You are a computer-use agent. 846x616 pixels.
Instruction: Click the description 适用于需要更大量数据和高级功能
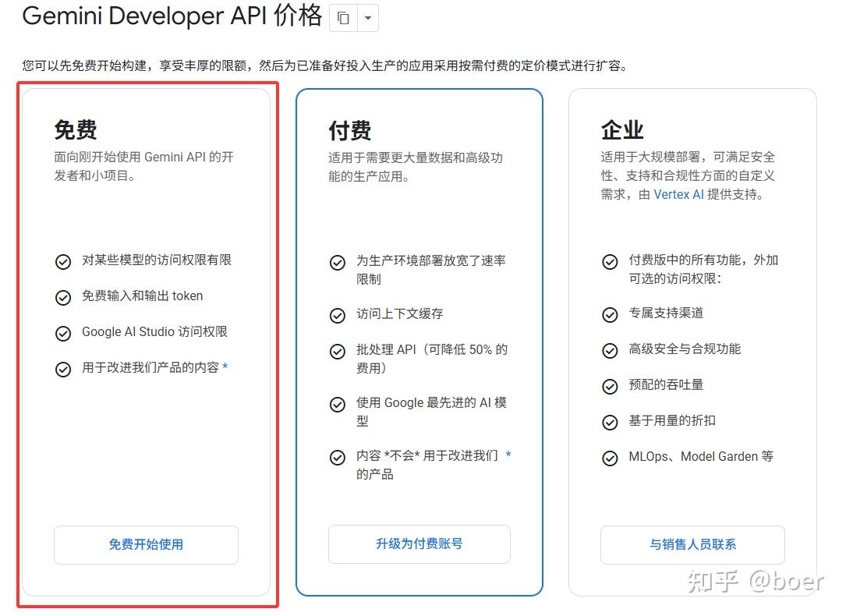pos(416,167)
